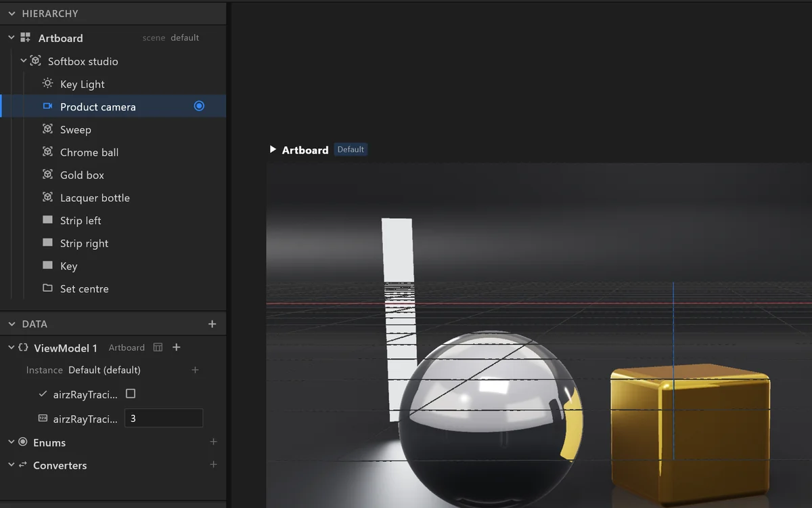This screenshot has width=812, height=508.
Task: Open the ViewModel 1 table view icon
Action: pyautogui.click(x=158, y=347)
